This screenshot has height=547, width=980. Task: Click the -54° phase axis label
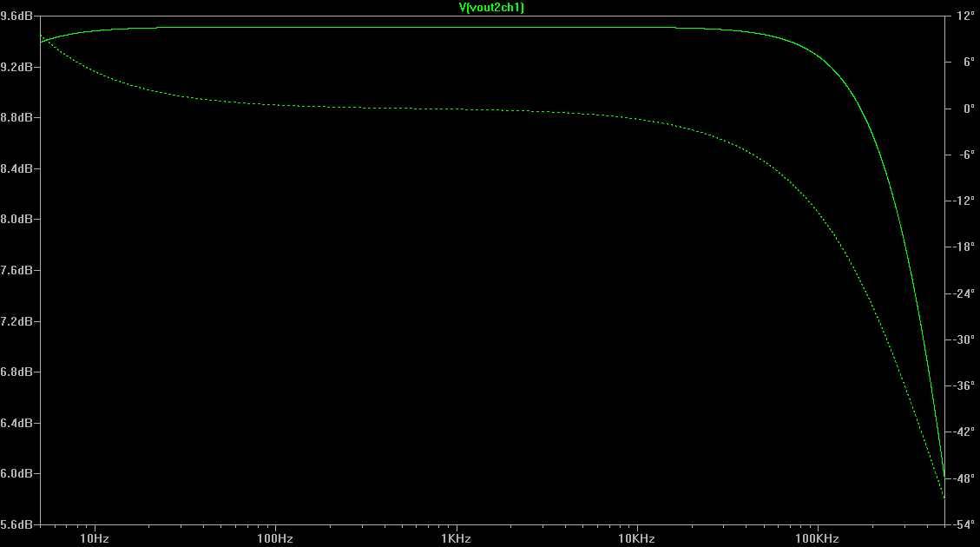click(964, 524)
